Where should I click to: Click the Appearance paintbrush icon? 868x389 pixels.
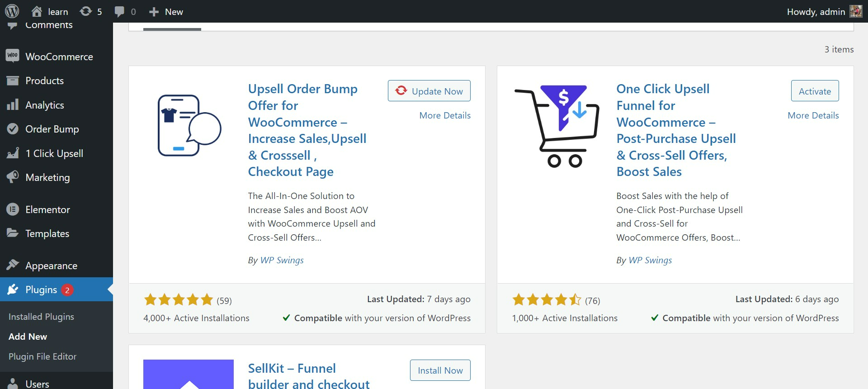coord(13,265)
